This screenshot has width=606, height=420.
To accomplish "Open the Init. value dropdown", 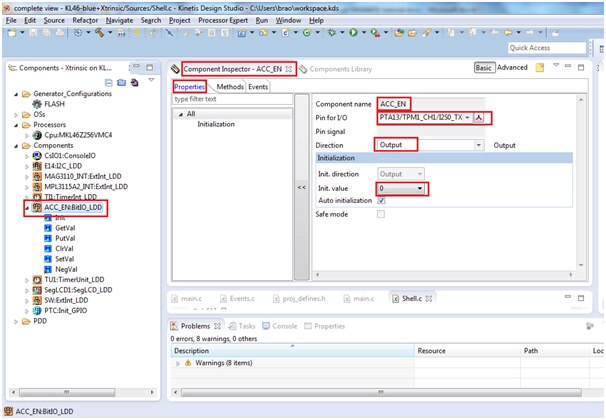I will (x=420, y=189).
